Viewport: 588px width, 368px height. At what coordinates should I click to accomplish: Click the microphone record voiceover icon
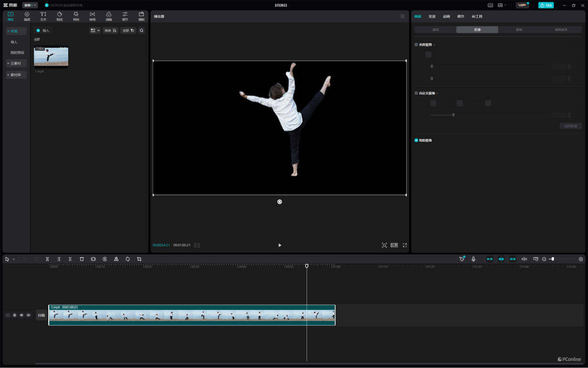coord(473,259)
